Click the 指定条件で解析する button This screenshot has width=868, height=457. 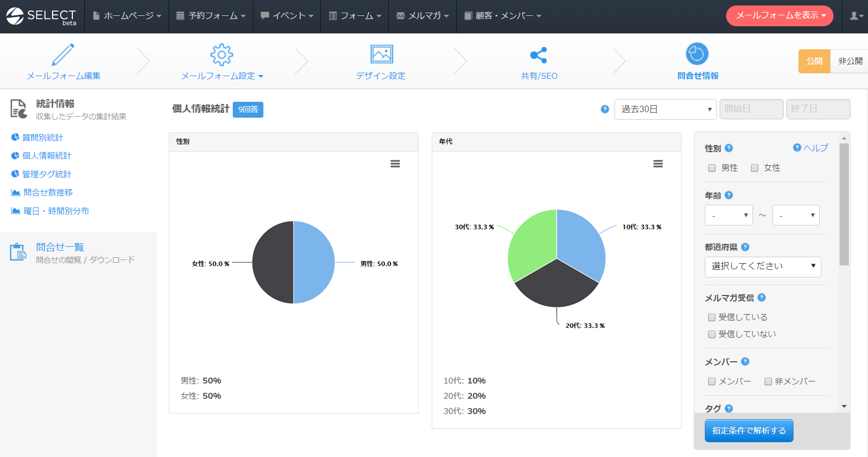pos(749,431)
